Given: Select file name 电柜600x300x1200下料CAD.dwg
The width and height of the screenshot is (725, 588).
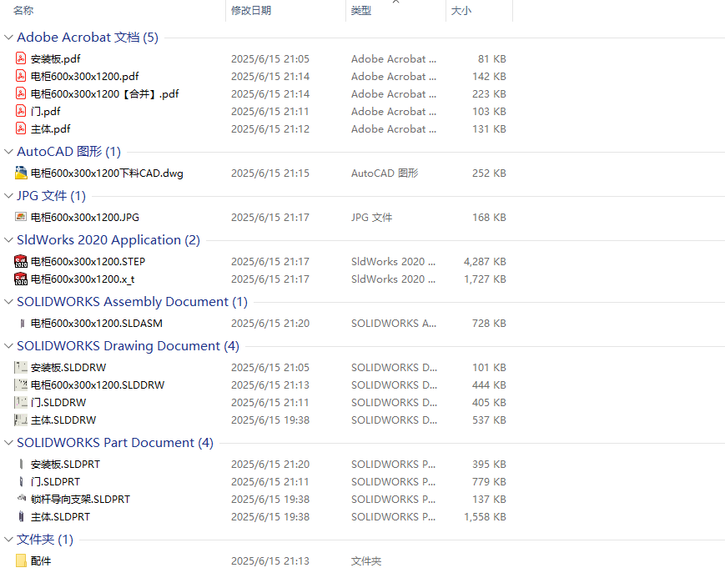Looking at the screenshot, I should pos(107,173).
